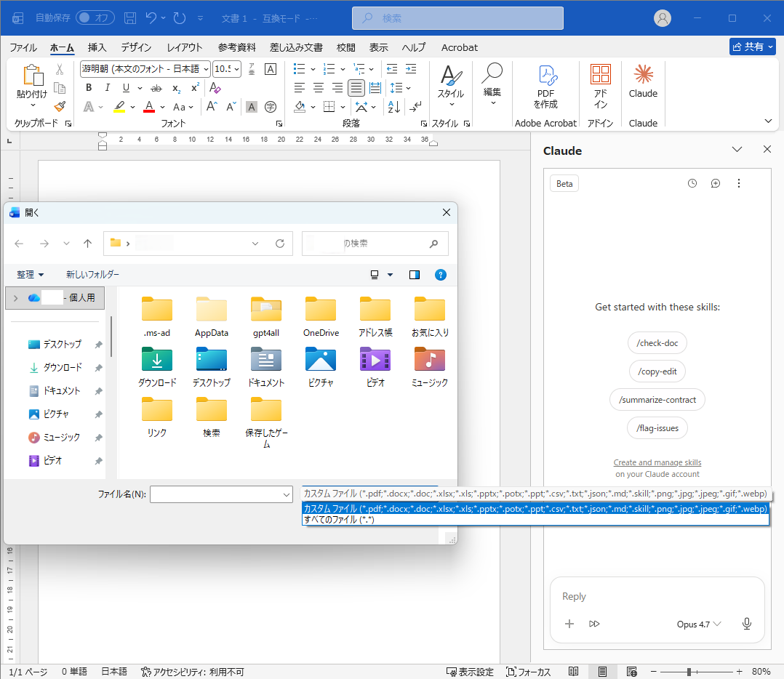Image resolution: width=784 pixels, height=679 pixels.
Task: Click fast-forward icon in Claude reply box
Action: [594, 624]
